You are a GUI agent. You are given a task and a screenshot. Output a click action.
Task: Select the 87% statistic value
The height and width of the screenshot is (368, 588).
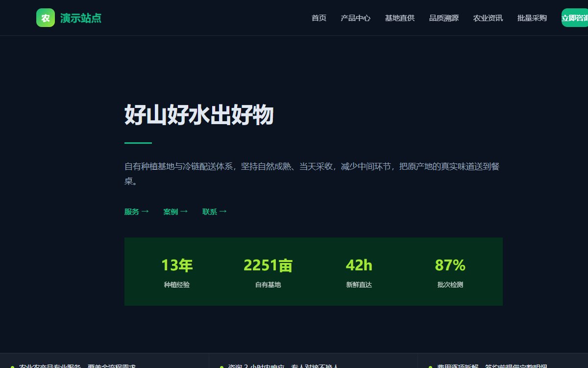click(450, 265)
